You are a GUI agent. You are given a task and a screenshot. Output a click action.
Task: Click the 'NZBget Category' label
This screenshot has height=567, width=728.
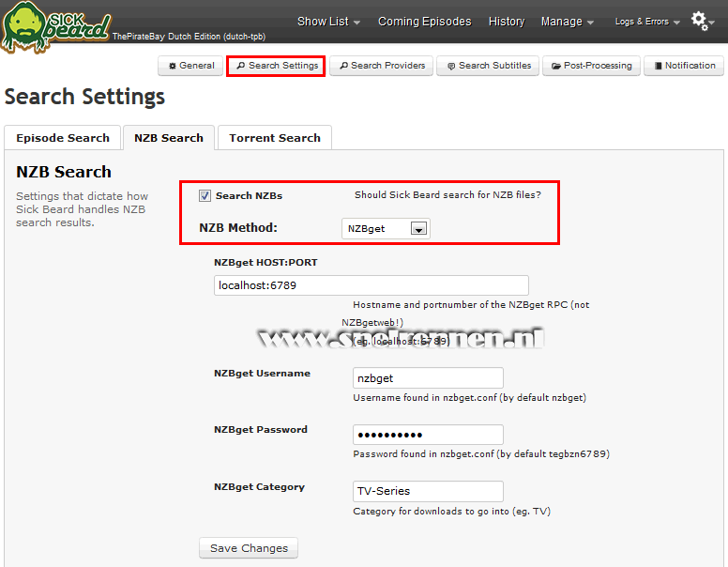(x=259, y=487)
